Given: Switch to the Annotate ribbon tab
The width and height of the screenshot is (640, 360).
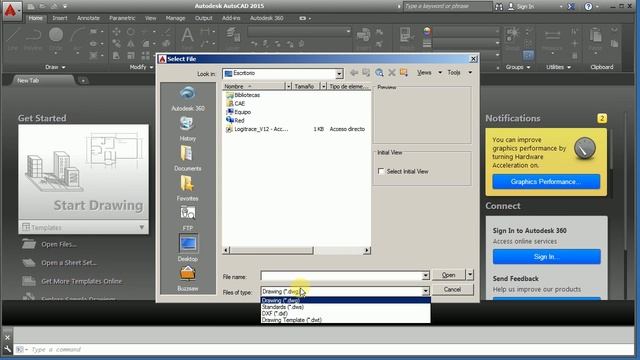Looking at the screenshot, I should tap(88, 18).
